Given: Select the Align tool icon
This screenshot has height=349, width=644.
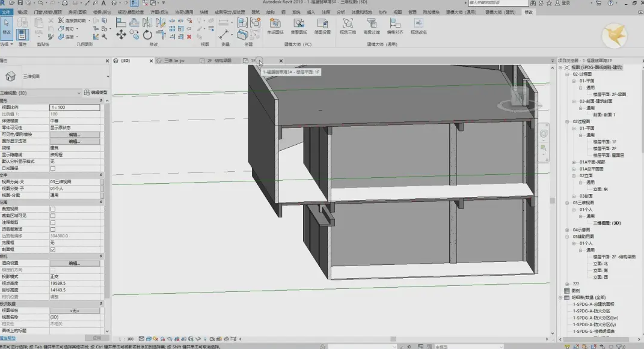Looking at the screenshot, I should click(121, 23).
